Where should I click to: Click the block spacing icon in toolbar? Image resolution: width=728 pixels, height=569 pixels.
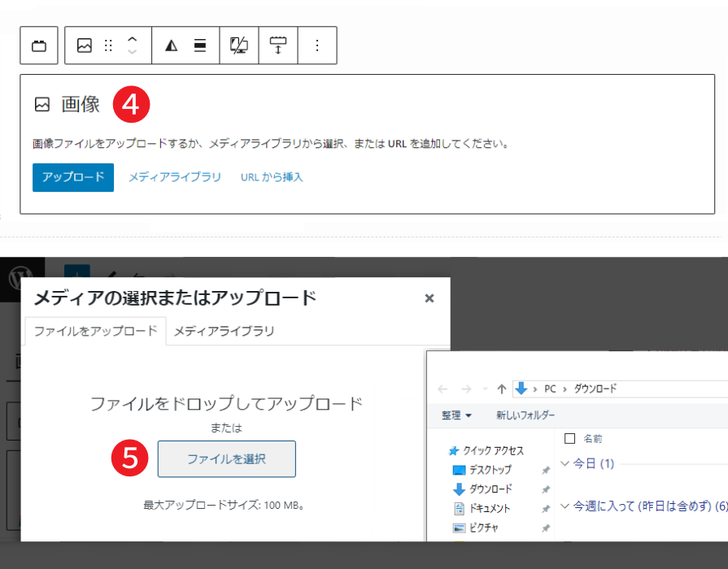point(278,46)
